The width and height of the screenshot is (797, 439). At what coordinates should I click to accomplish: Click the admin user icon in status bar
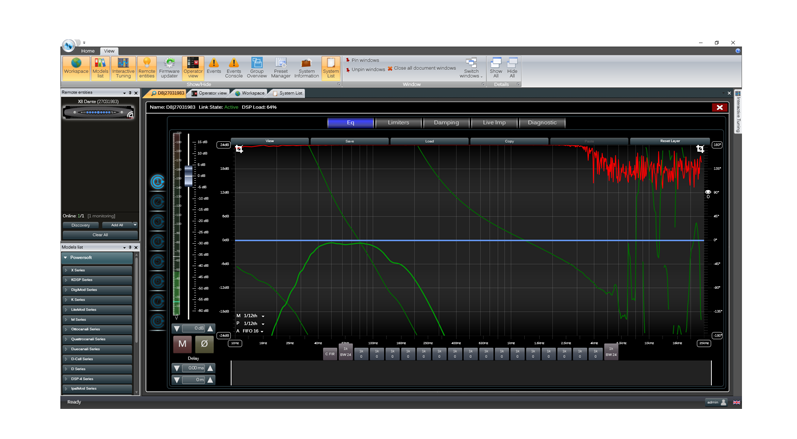click(723, 402)
